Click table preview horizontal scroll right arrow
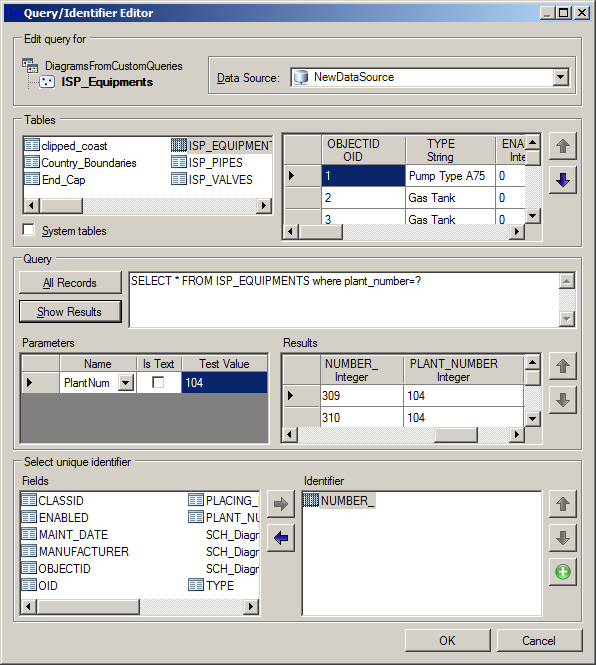The height and width of the screenshot is (665, 596). (x=517, y=232)
